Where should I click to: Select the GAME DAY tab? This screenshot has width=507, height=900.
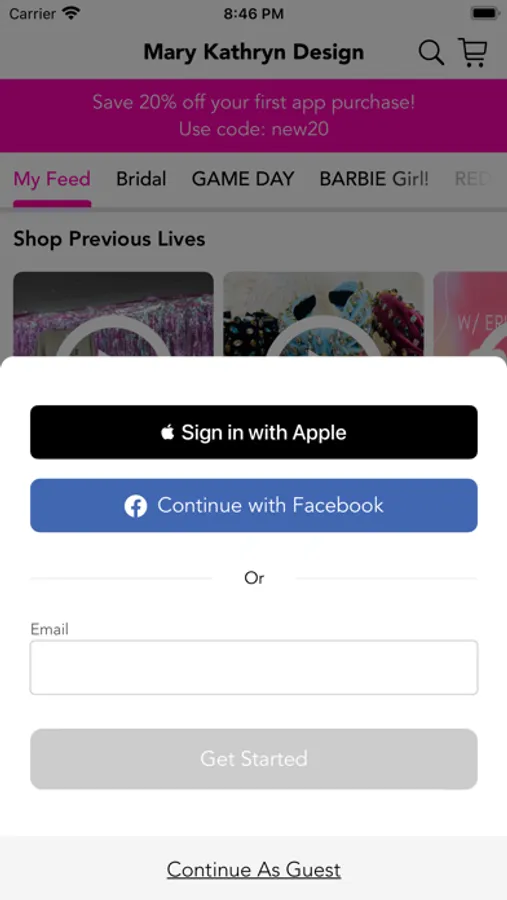click(243, 179)
